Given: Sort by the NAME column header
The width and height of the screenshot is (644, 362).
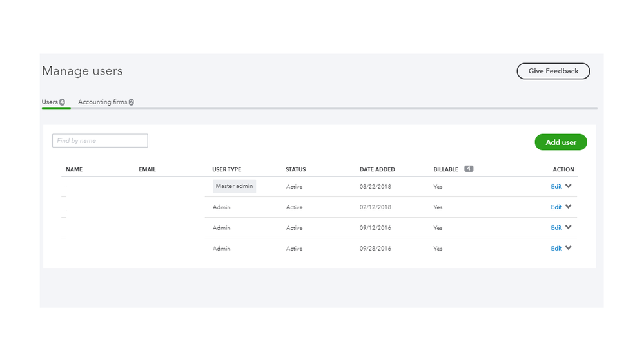Looking at the screenshot, I should 74,170.
